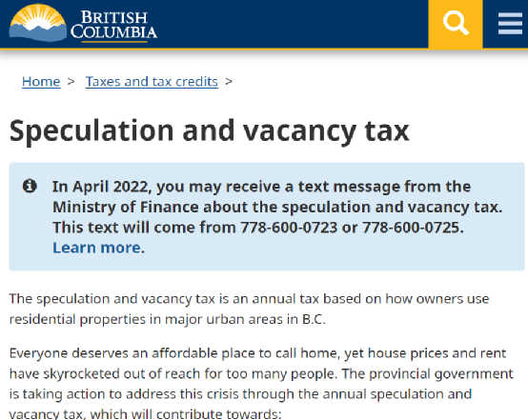Screen dimensions: 528x420
Task: Follow the Learn more link
Action: tap(99, 248)
